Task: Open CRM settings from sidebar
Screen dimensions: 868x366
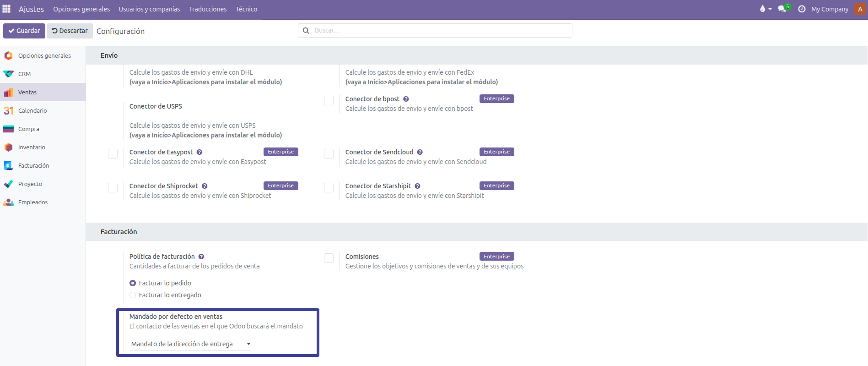Action: pos(25,74)
